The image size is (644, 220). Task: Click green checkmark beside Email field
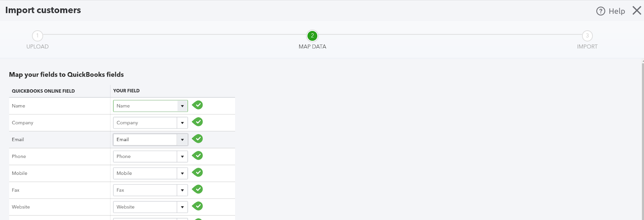[x=197, y=139]
